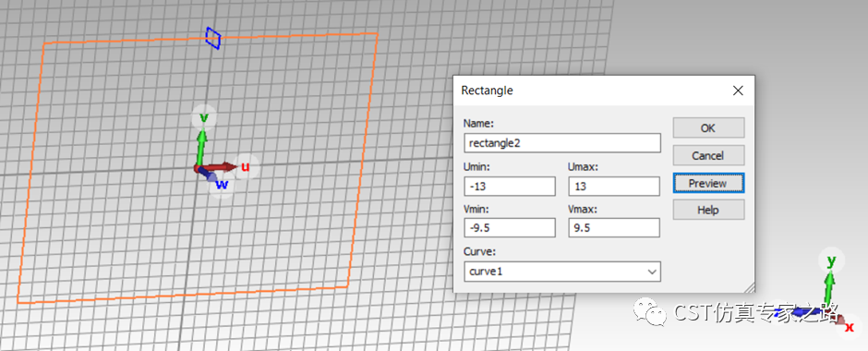Click the green v axis label
The height and width of the screenshot is (351, 868).
[204, 117]
